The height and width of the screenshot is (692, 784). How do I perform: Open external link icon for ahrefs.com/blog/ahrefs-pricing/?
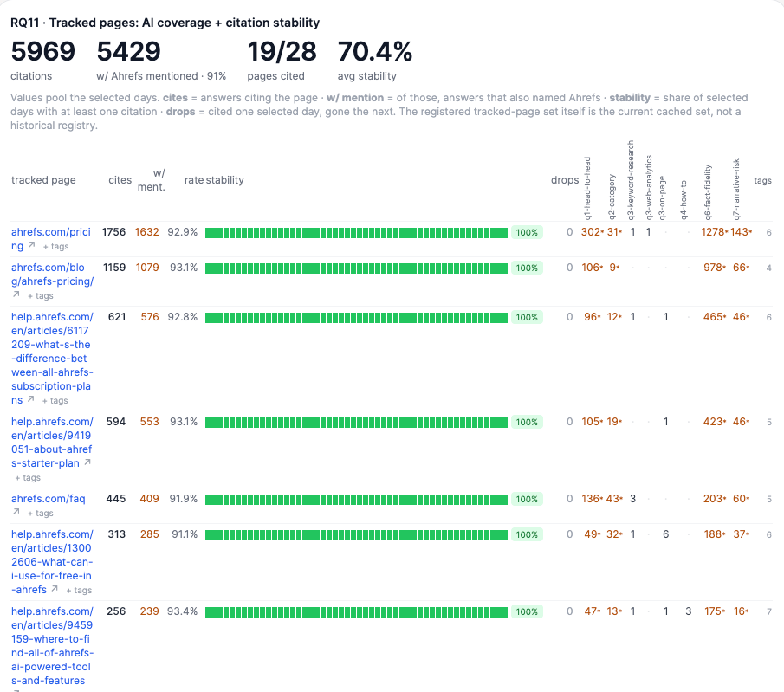point(16,294)
